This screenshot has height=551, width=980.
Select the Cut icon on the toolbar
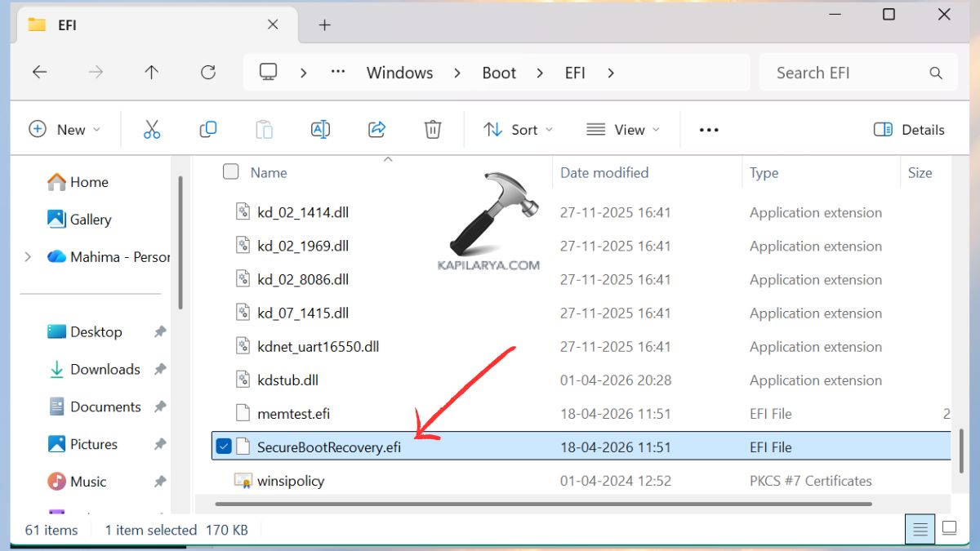pos(151,129)
